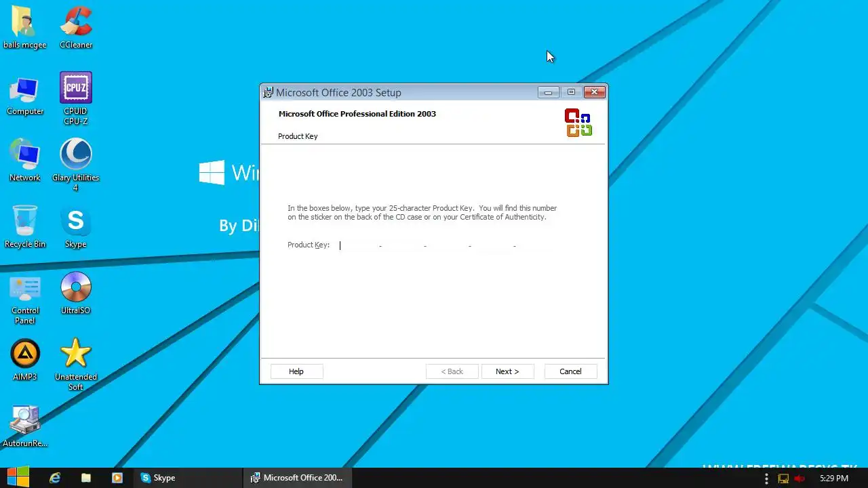Select the Control Panel desktop icon
Screen dimensions: 868x488
(x=25, y=299)
